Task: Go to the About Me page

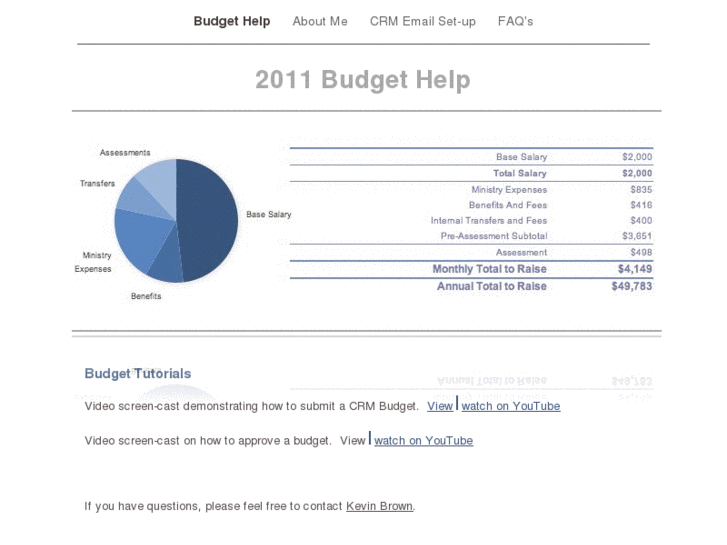Action: (x=320, y=21)
